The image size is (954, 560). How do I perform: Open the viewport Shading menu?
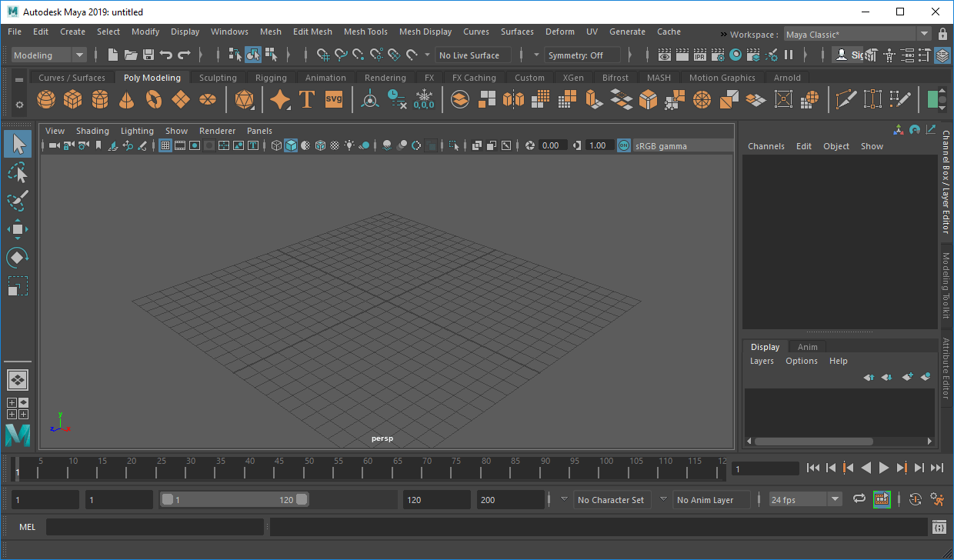(x=92, y=131)
